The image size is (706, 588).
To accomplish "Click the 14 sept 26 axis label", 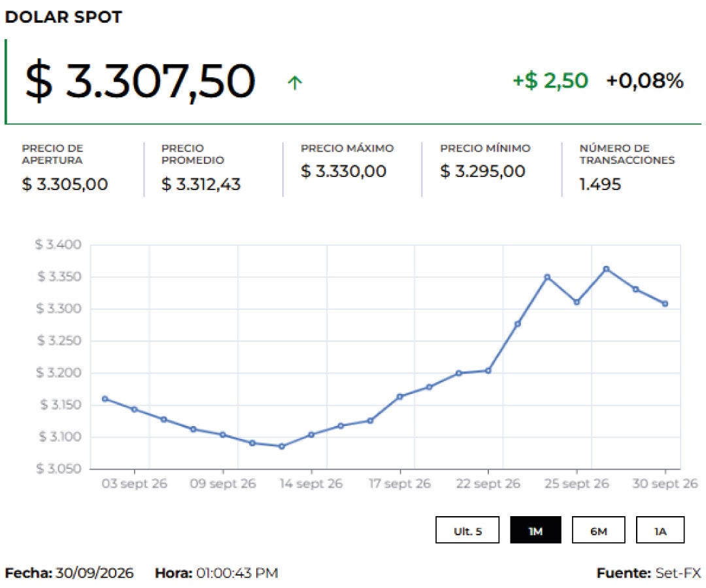I will 311,483.
